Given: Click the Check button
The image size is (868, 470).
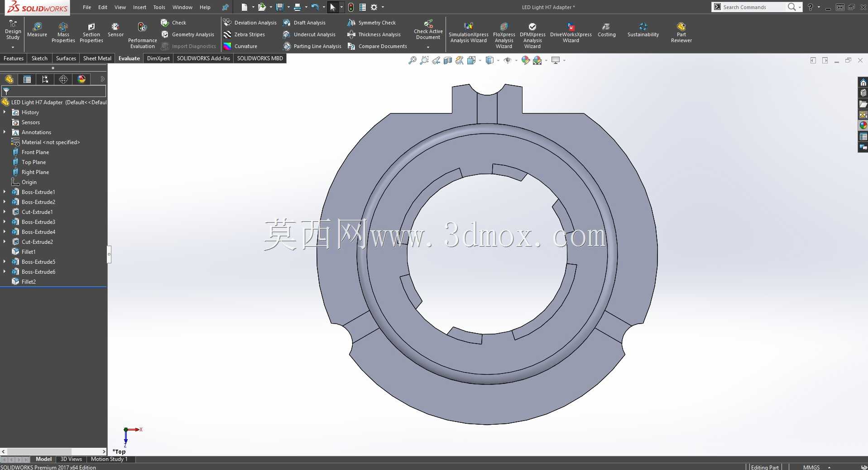Looking at the screenshot, I should 173,23.
